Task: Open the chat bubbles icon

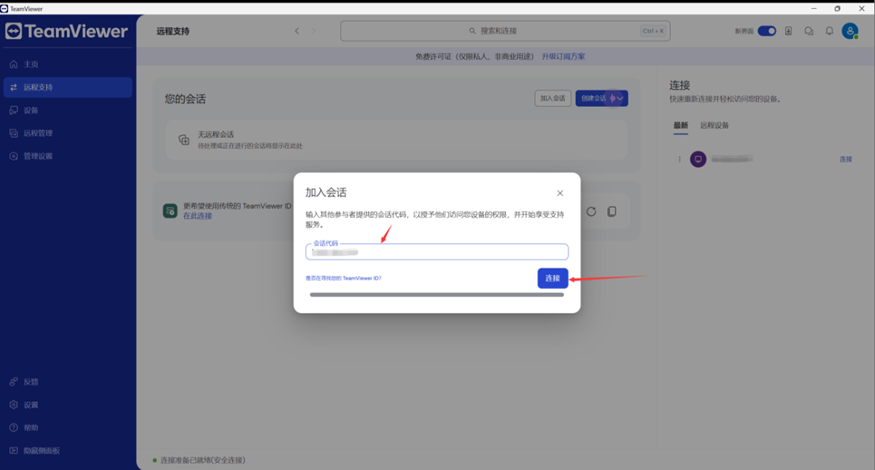Action: coord(809,31)
